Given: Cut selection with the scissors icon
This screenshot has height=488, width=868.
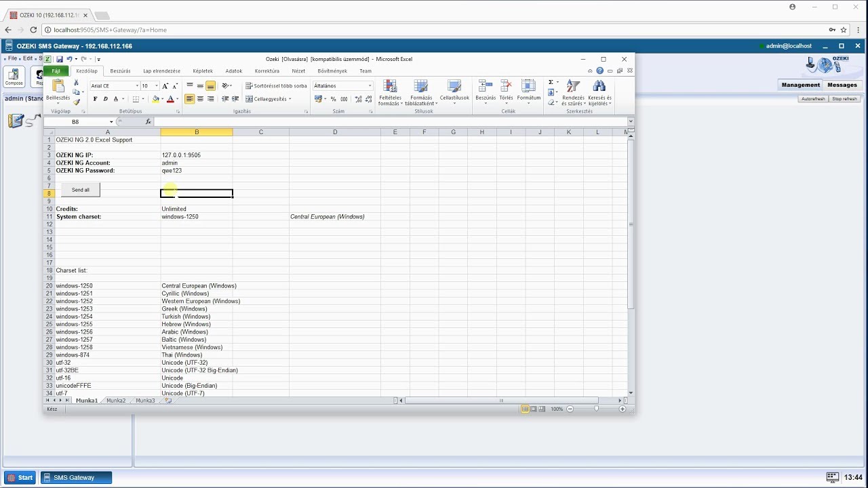Looking at the screenshot, I should pyautogui.click(x=76, y=82).
